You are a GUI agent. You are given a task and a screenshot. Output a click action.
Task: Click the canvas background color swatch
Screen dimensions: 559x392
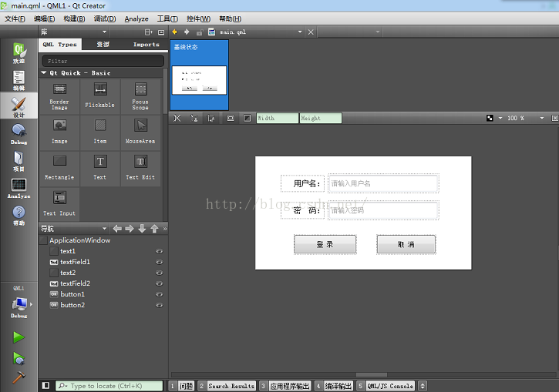tap(490, 118)
